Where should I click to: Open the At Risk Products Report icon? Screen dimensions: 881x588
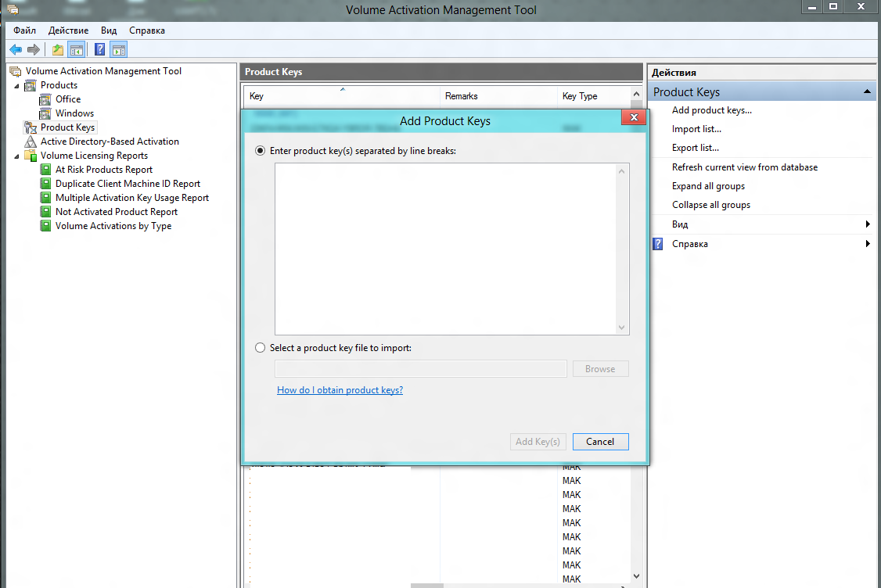click(45, 170)
